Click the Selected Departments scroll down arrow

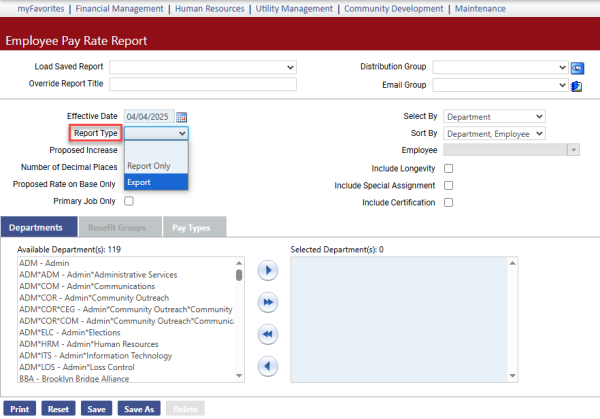click(512, 376)
